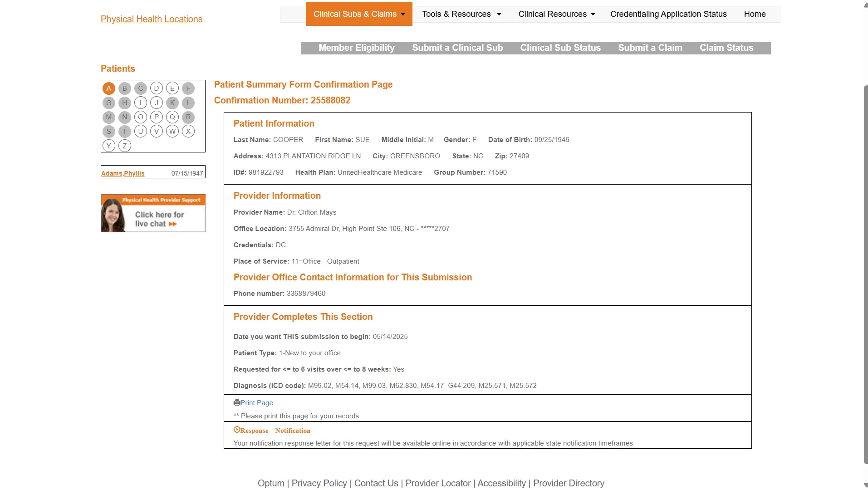868x490 pixels.
Task: Select patient letter W filter
Action: [x=172, y=132]
